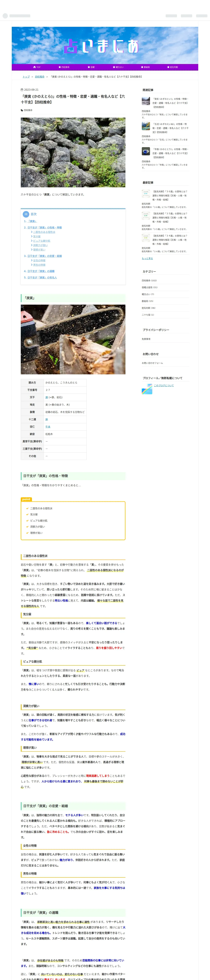Open latest article 姓名判断「３５画」thumbnail
Screen dimensions: 210x980
(146, 216)
